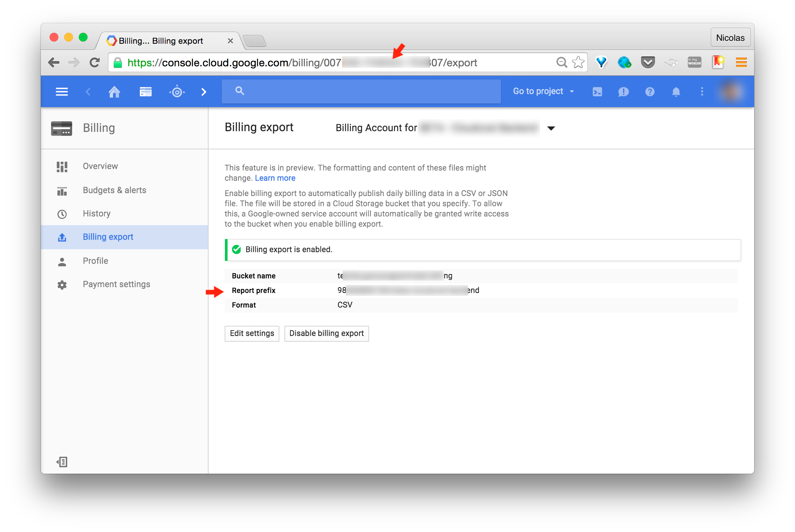Open the Billing shortcut icon in top bar
795x532 pixels.
tap(146, 91)
